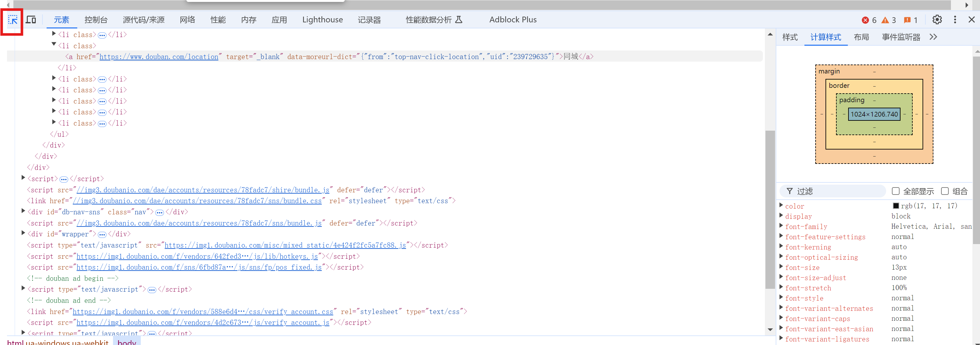Switch to the 应用 tab
The height and width of the screenshot is (345, 980).
279,20
